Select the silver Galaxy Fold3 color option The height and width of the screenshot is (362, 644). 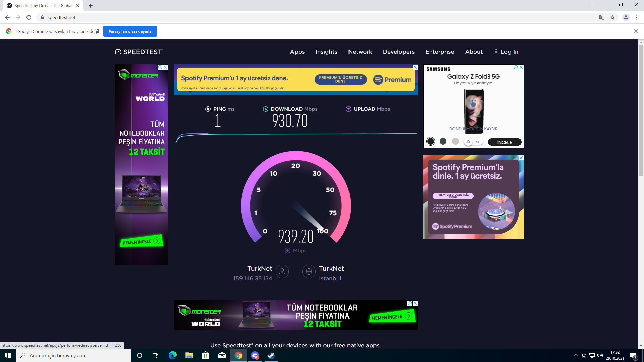pos(455,141)
